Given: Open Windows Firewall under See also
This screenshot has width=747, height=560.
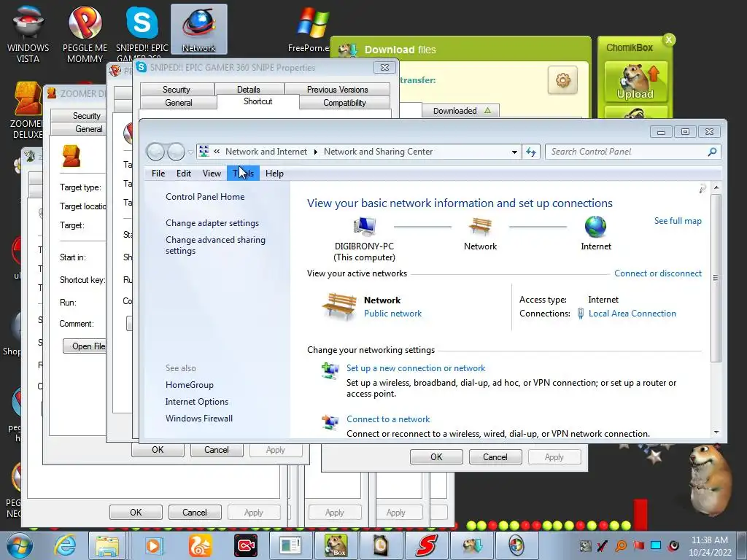Looking at the screenshot, I should pyautogui.click(x=199, y=418).
